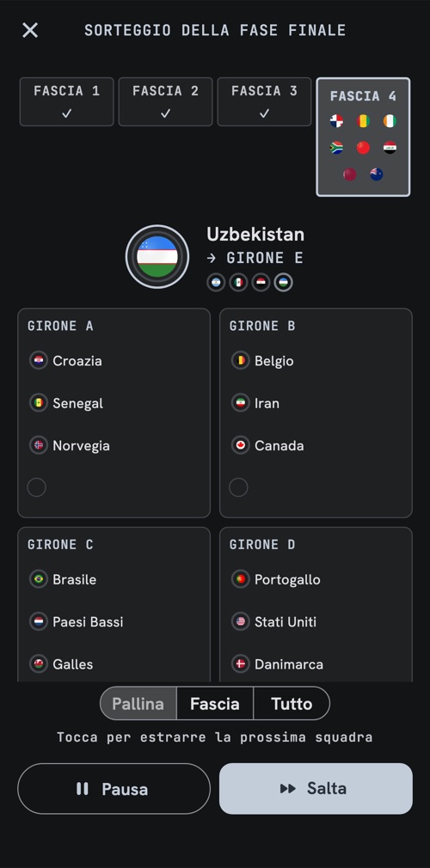This screenshot has height=868, width=430.
Task: Tap the empty slot in Girone A
Action: [37, 487]
